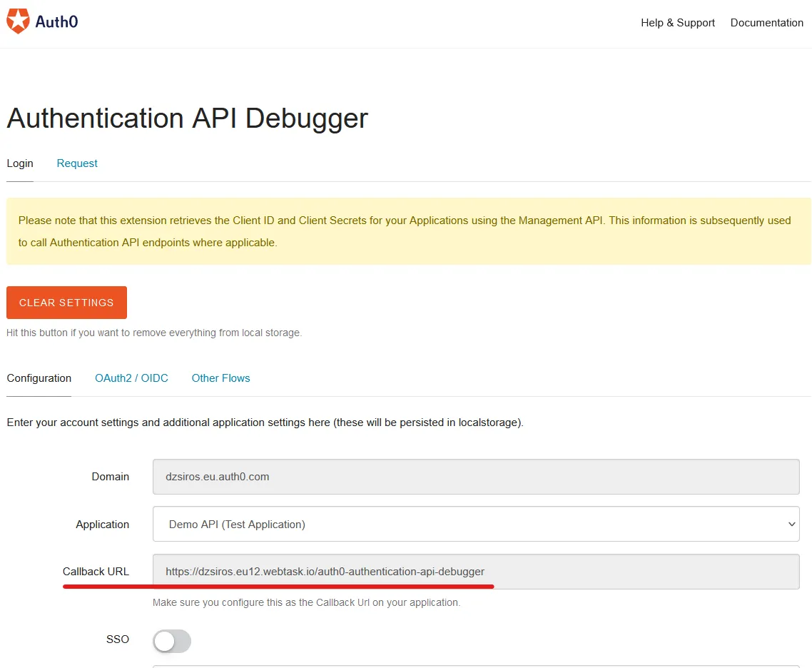Viewport: 812px width, 668px height.
Task: Click the Auth0 wordmark text
Action: tap(56, 21)
